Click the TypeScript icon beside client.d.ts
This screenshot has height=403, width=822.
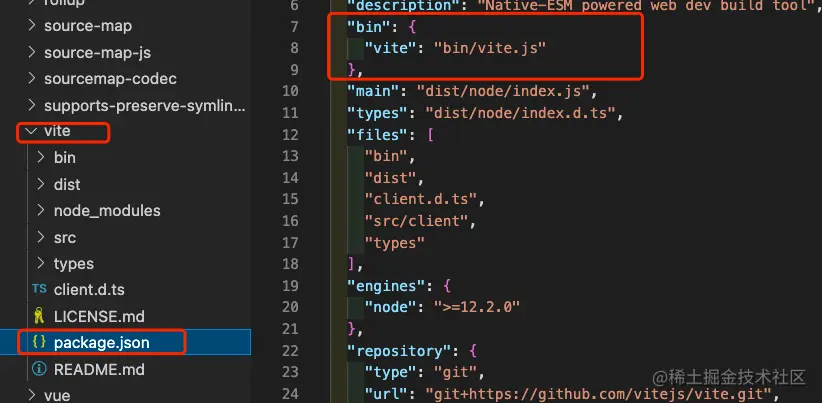(39, 289)
